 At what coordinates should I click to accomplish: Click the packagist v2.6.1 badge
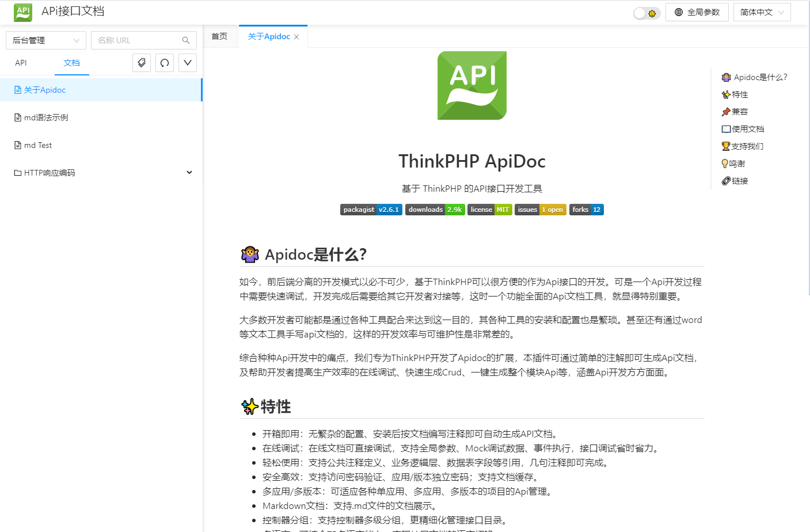[x=371, y=210]
